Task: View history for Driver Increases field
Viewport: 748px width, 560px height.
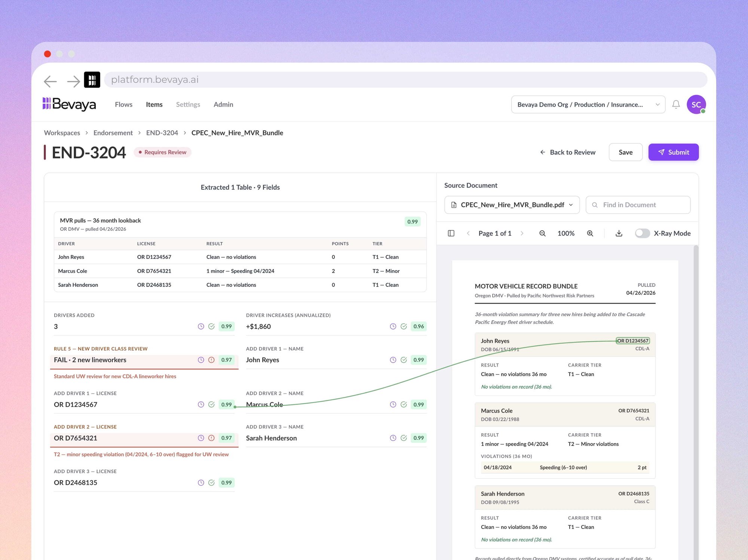Action: (393, 326)
